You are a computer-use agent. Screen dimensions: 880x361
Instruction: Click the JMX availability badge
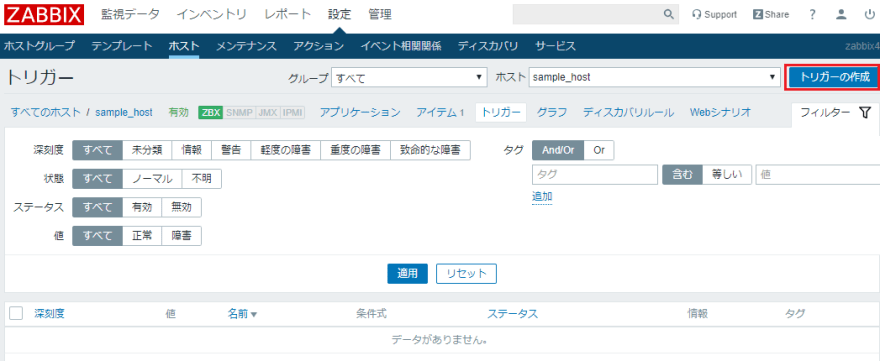(x=268, y=112)
